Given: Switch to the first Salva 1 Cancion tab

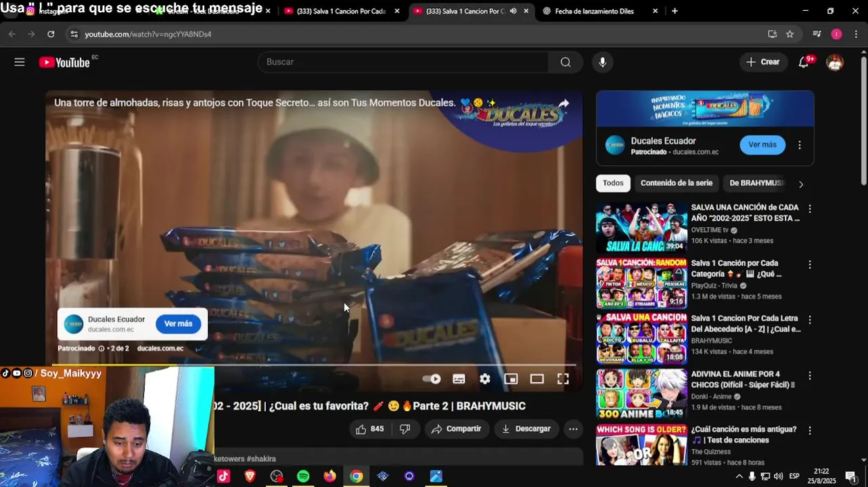Looking at the screenshot, I should tap(343, 11).
